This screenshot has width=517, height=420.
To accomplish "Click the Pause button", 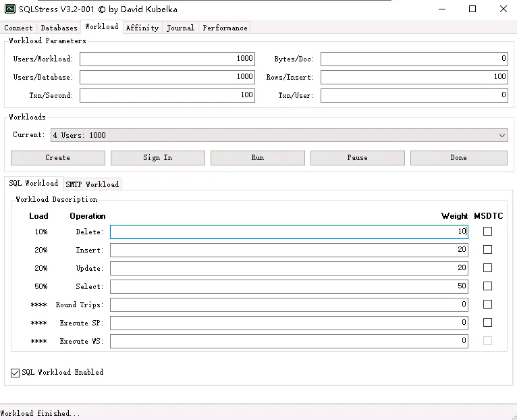I will point(358,158).
